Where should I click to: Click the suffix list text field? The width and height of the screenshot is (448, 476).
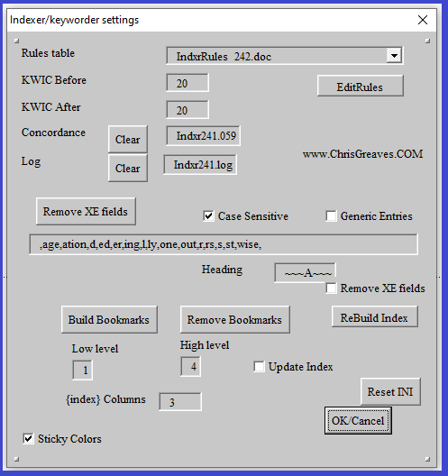(x=224, y=244)
